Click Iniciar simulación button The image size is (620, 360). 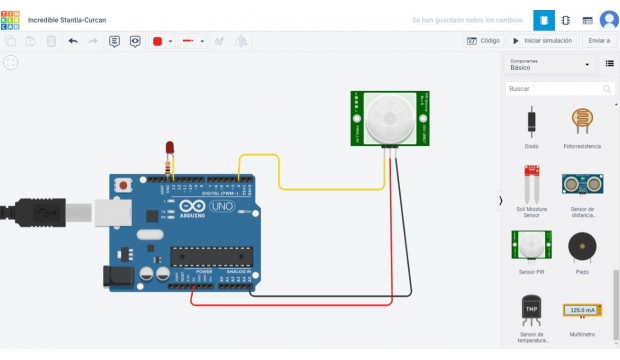pyautogui.click(x=542, y=41)
